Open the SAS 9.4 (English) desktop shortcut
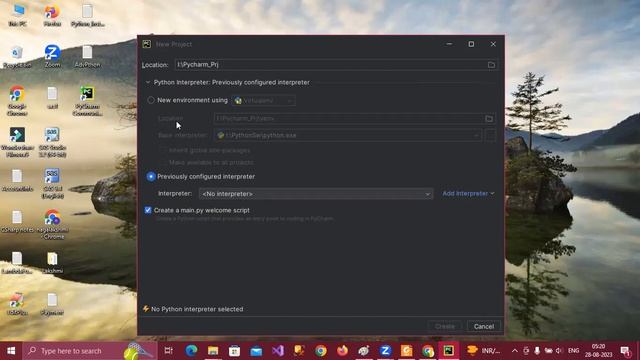 click(x=52, y=183)
